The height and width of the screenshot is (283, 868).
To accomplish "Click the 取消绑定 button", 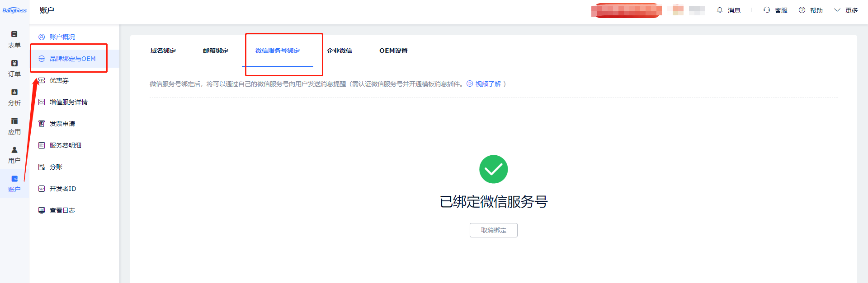I will 493,230.
